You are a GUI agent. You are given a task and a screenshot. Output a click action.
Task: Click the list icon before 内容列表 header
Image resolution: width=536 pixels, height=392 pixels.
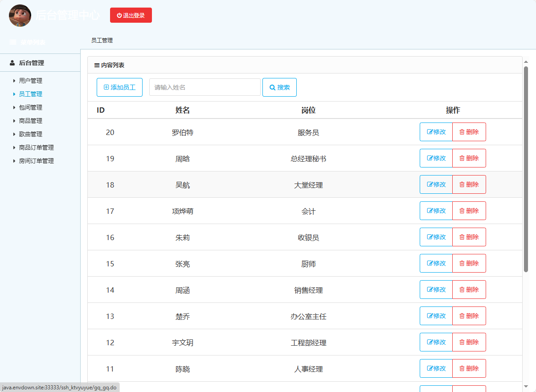(x=97, y=65)
